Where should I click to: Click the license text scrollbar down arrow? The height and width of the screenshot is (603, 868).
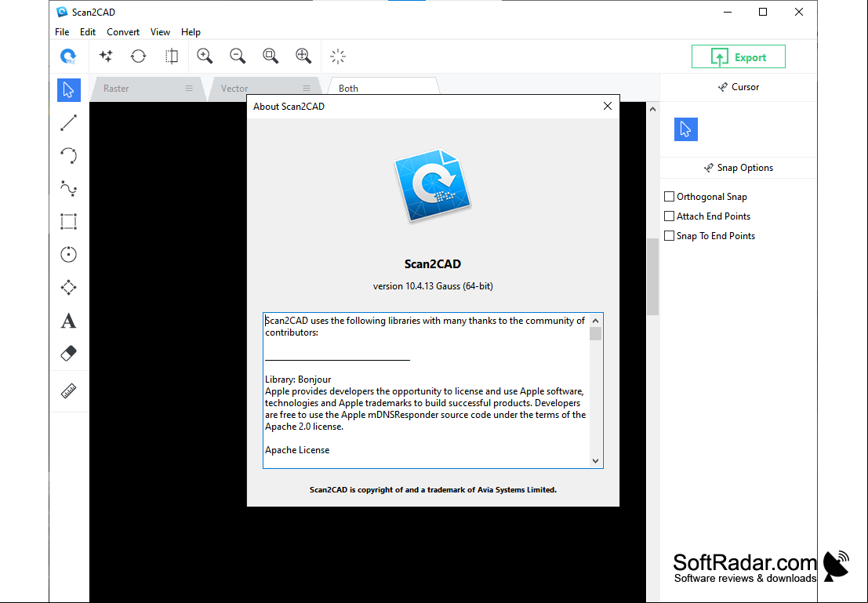[596, 461]
